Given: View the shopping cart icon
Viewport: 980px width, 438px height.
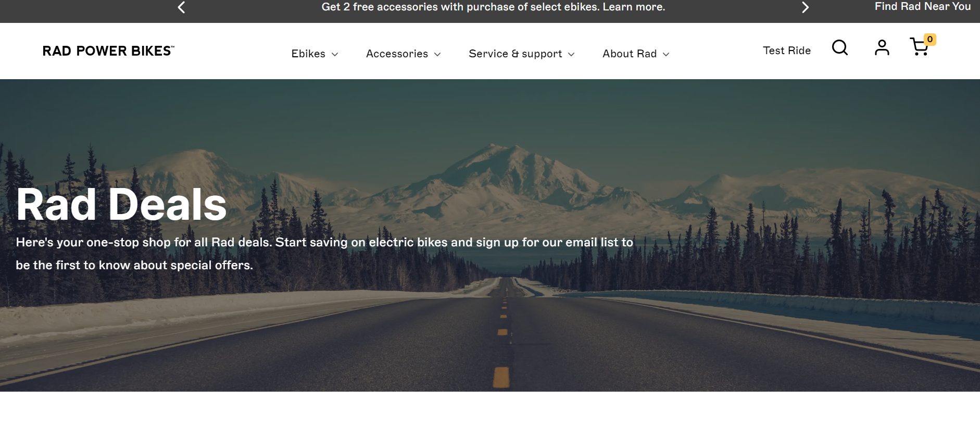Looking at the screenshot, I should (x=919, y=47).
